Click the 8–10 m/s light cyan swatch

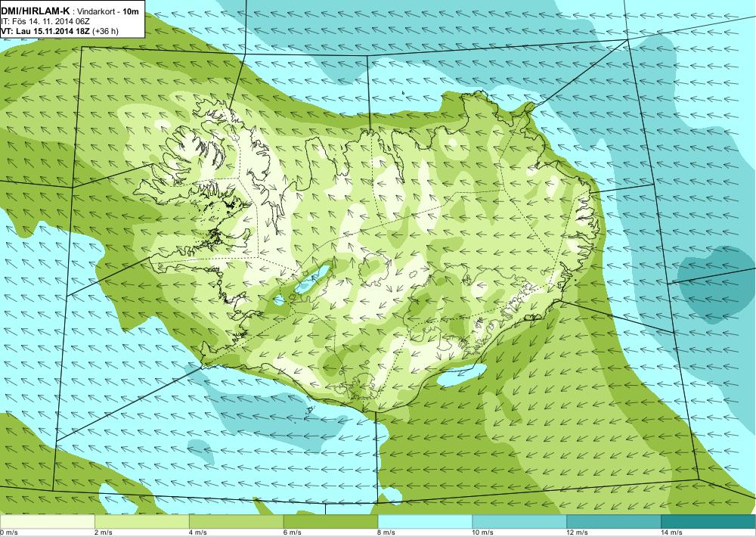pos(425,522)
